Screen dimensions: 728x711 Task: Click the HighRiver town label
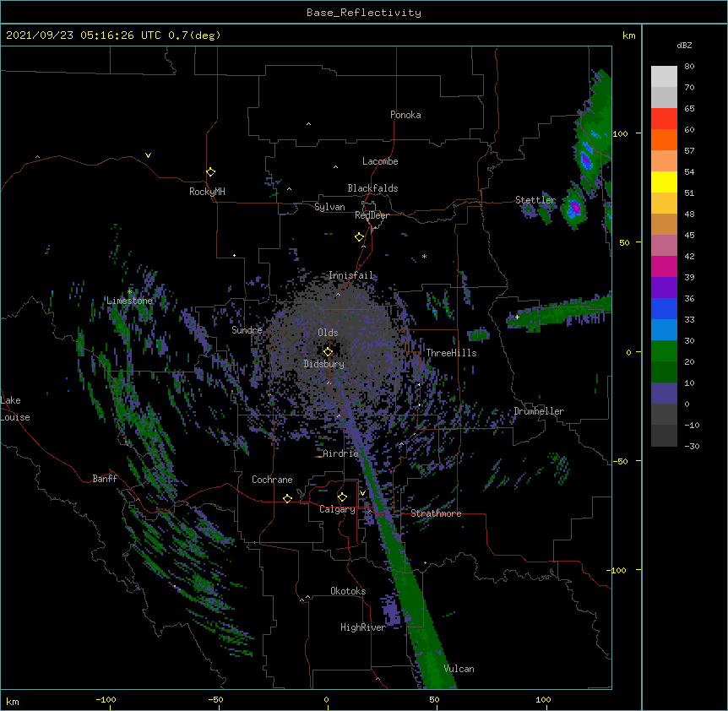(363, 627)
